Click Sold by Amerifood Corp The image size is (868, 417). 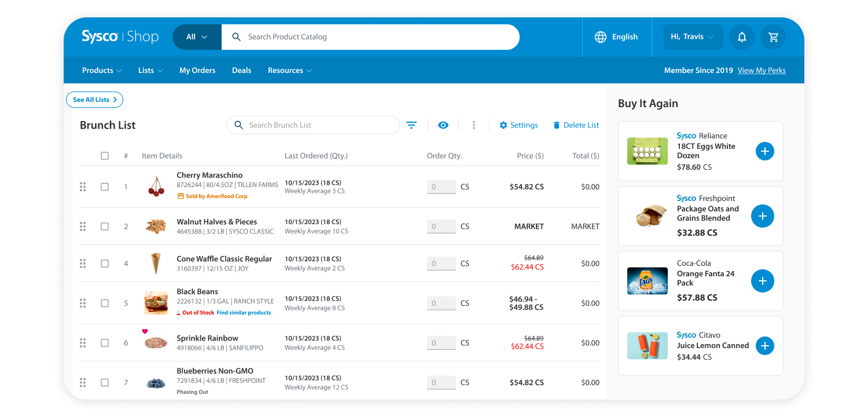(212, 196)
